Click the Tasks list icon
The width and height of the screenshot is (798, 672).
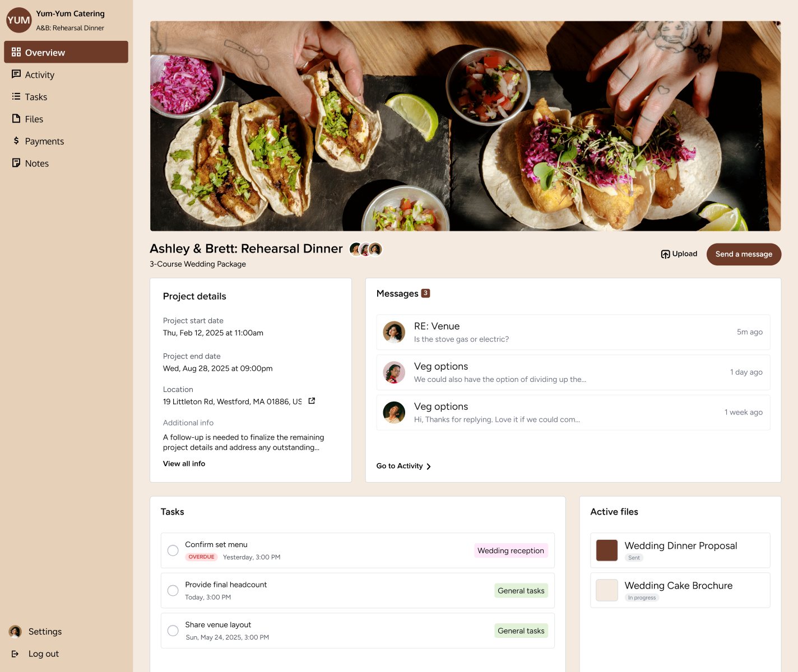pyautogui.click(x=16, y=96)
